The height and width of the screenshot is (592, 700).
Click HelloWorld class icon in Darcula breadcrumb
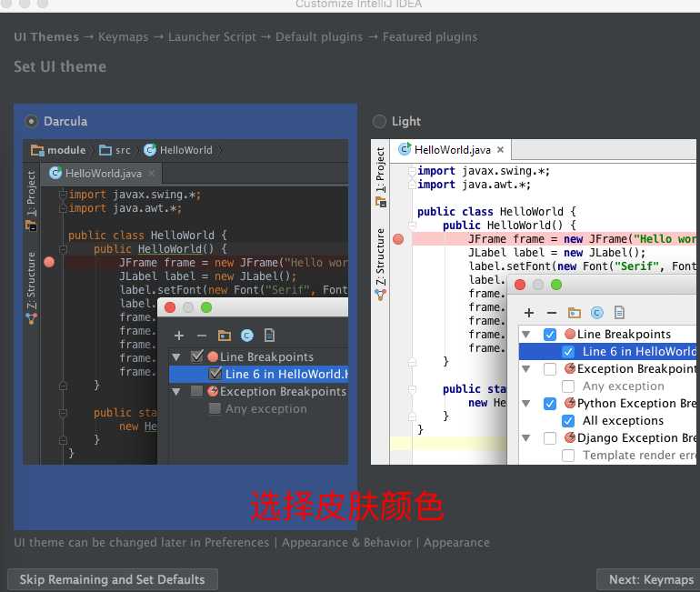pyautogui.click(x=150, y=150)
